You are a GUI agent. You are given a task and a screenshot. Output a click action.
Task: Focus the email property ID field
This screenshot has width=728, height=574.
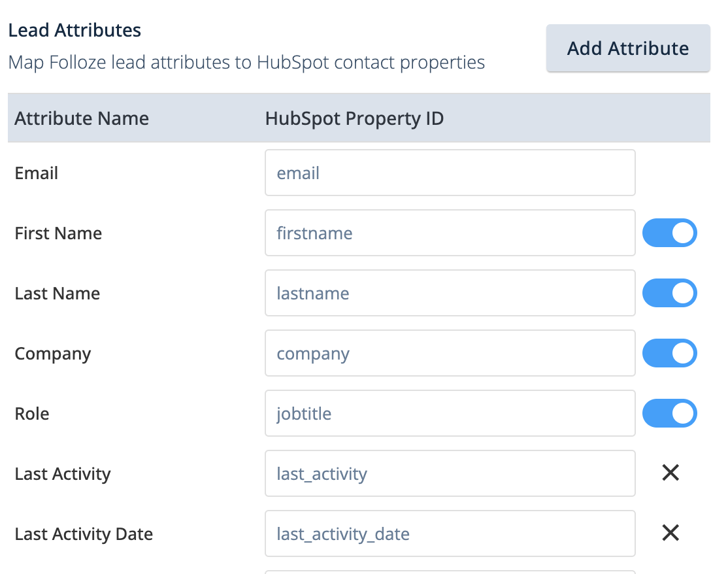tap(450, 173)
